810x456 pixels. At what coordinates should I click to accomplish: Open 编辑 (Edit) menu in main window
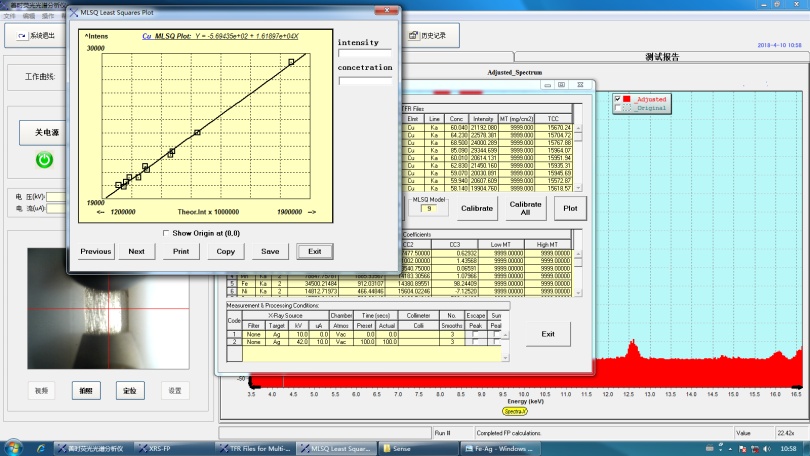click(28, 16)
